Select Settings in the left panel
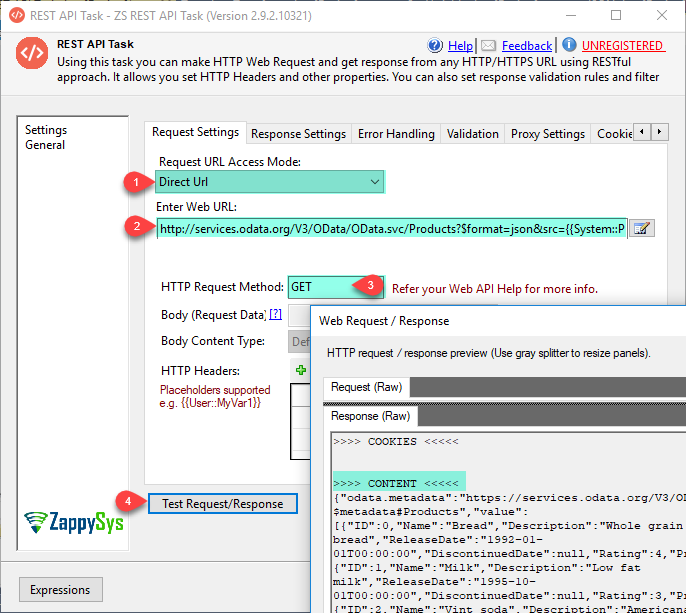Screen dimensions: 686x613 coord(46,130)
